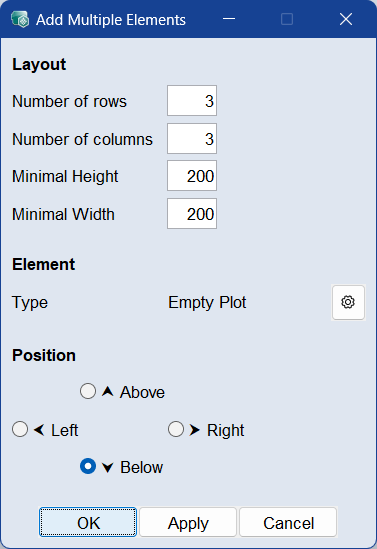This screenshot has width=377, height=549.
Task: Focus the Number of rows field
Action: click(192, 100)
